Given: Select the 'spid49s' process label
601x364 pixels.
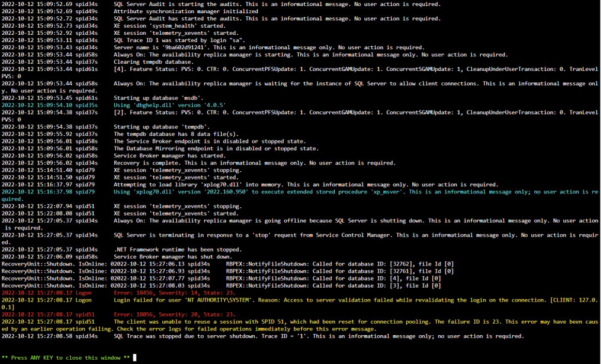Looking at the screenshot, I should 87,11.
